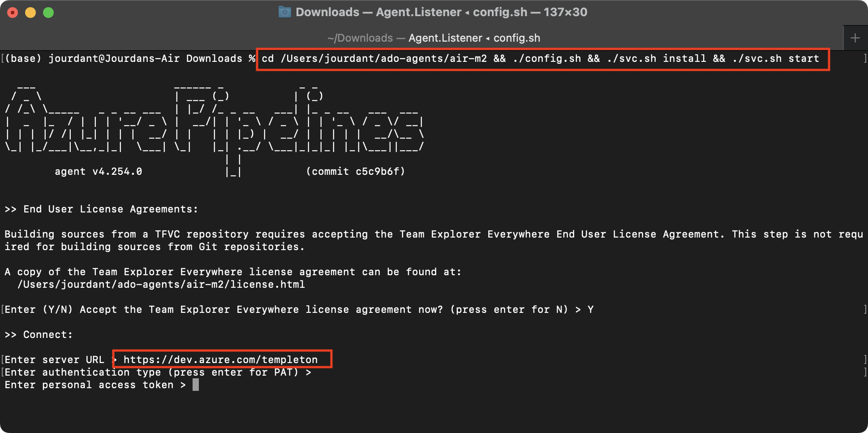The height and width of the screenshot is (433, 868).
Task: Minimize the terminal with yellow button
Action: point(30,13)
